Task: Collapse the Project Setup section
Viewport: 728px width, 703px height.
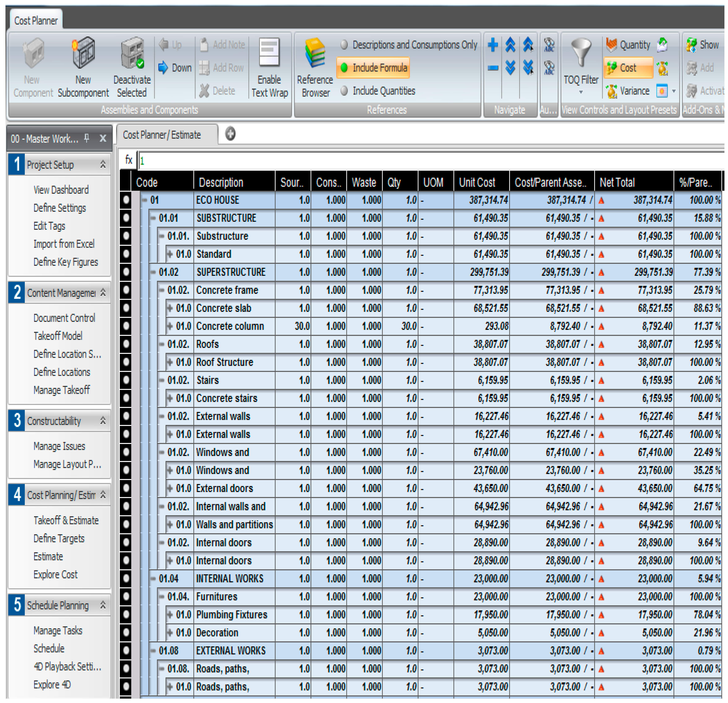Action: (x=103, y=164)
